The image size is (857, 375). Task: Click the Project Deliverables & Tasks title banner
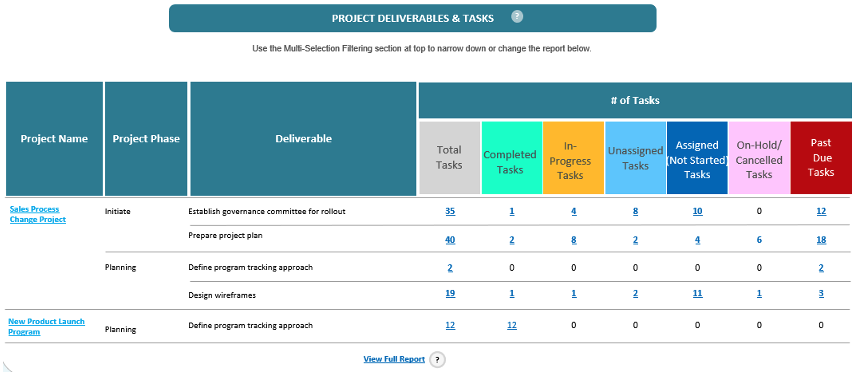[x=413, y=18]
